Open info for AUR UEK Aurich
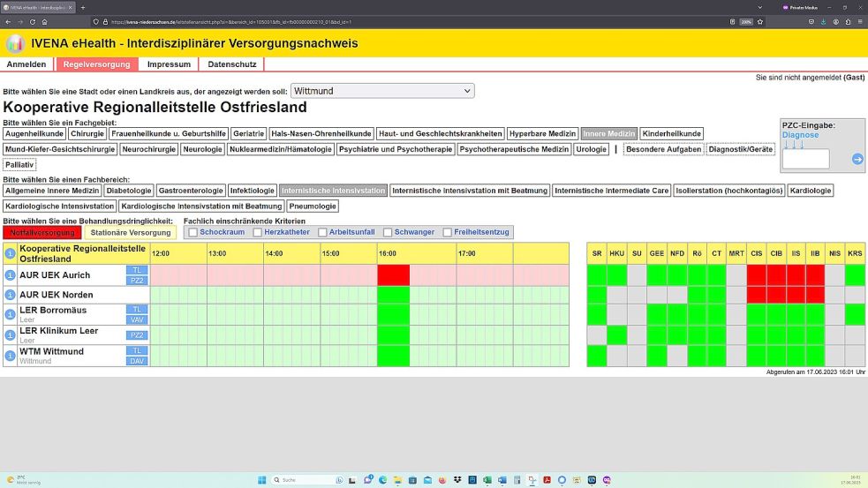Viewport: 868px width, 488px height. 10,275
